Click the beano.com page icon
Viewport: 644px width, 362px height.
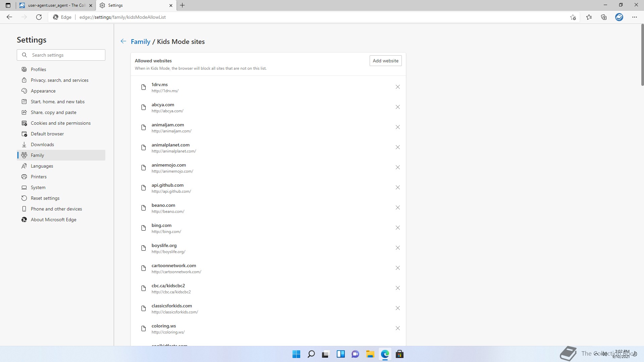(x=144, y=208)
